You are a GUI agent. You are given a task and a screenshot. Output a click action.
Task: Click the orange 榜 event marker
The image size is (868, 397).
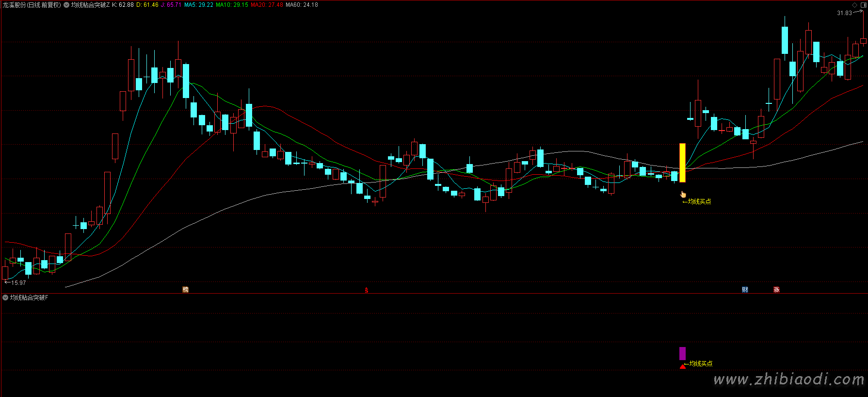pyautogui.click(x=185, y=290)
